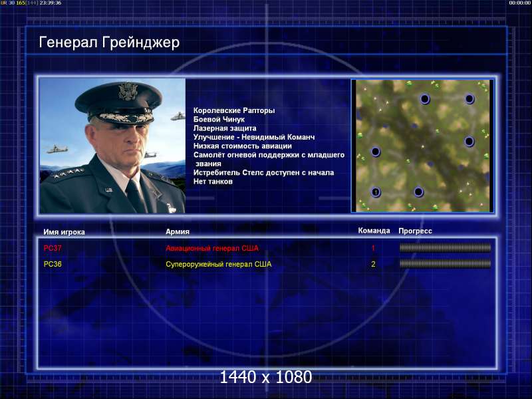
Task: Click the 'Прогресс' column header
Action: point(415,231)
